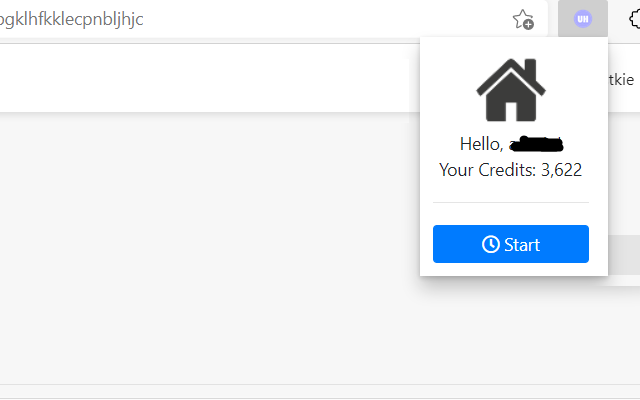Click the puzzle-piece extensions icon

[x=634, y=19]
